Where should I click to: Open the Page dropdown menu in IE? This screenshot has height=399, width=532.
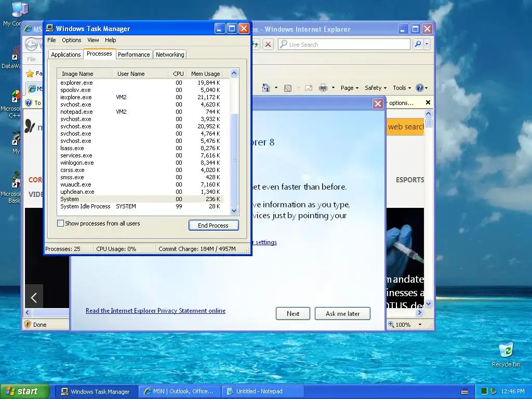(350, 88)
